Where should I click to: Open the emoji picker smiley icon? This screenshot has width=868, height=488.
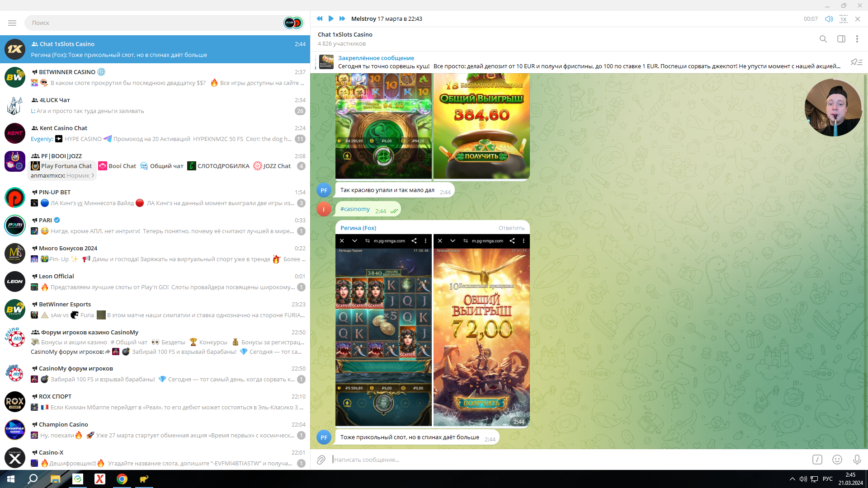pyautogui.click(x=837, y=460)
